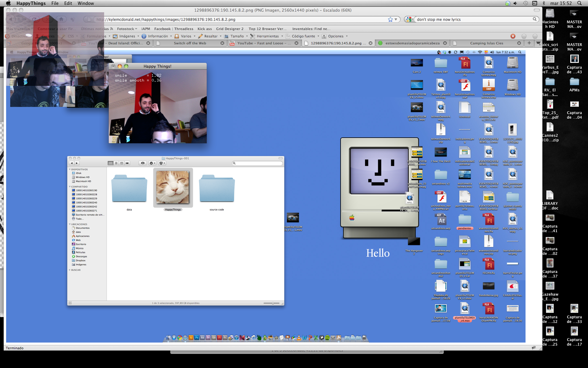Open the File menu
The height and width of the screenshot is (368, 588).
pyautogui.click(x=55, y=3)
